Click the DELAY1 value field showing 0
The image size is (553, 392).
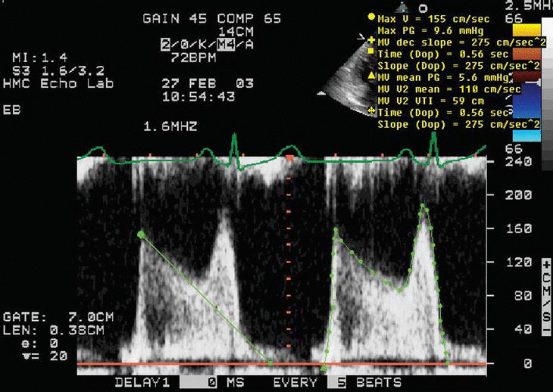(209, 382)
